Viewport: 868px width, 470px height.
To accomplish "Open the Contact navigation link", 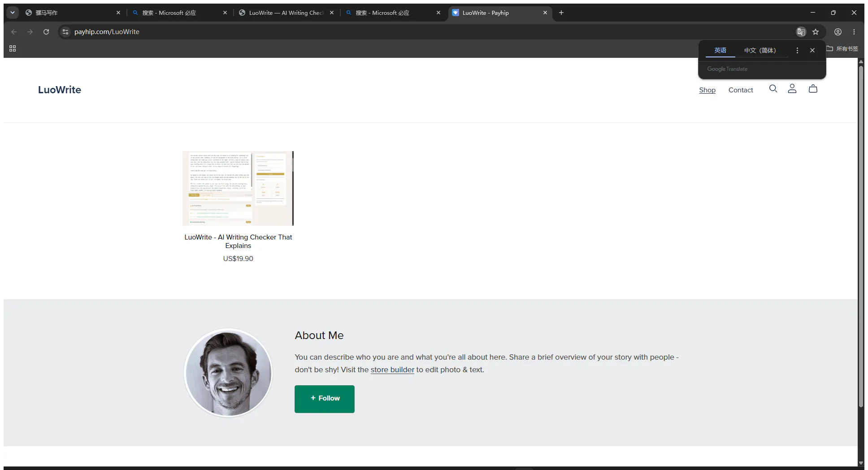I will click(x=741, y=90).
